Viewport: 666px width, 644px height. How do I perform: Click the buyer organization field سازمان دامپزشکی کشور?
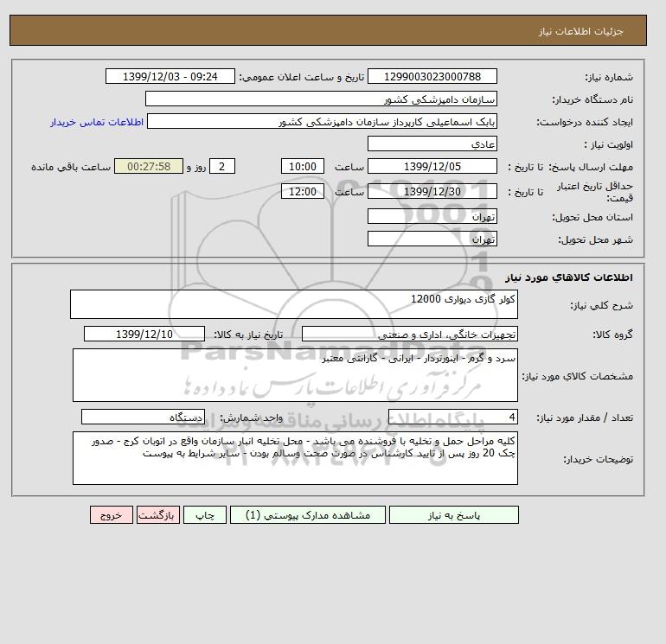(x=321, y=99)
